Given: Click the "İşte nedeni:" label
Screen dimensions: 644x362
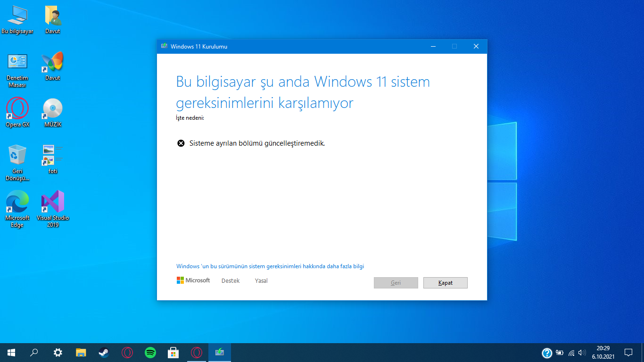Looking at the screenshot, I should (190, 118).
